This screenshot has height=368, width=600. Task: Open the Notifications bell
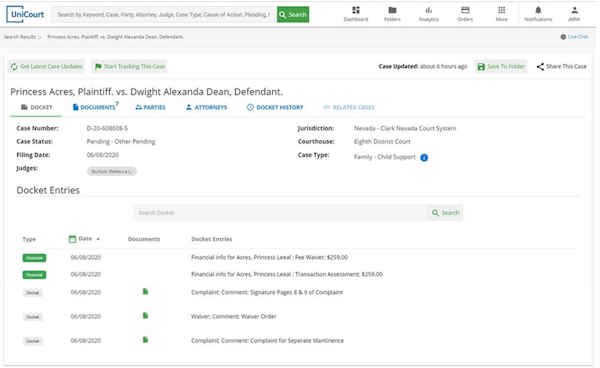pos(538,14)
